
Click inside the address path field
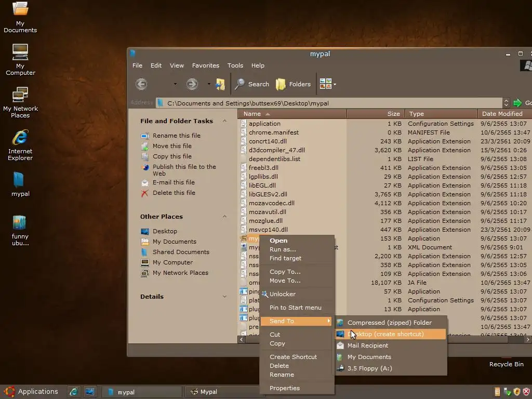pyautogui.click(x=329, y=103)
